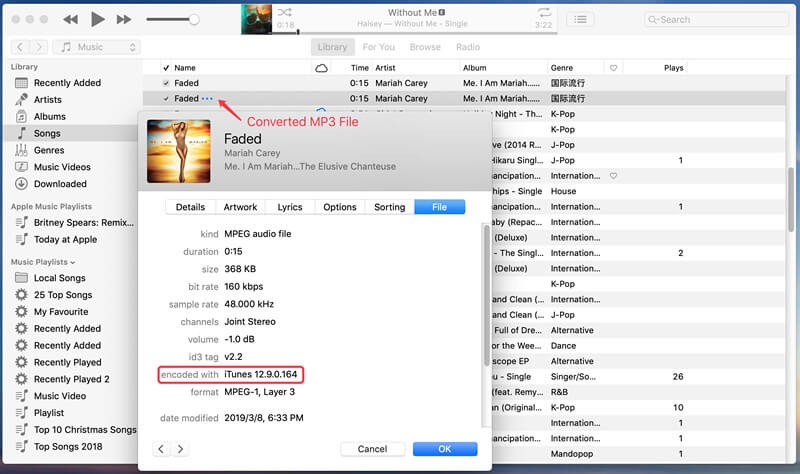
Task: Open Recently Added in Library sidebar
Action: click(67, 83)
